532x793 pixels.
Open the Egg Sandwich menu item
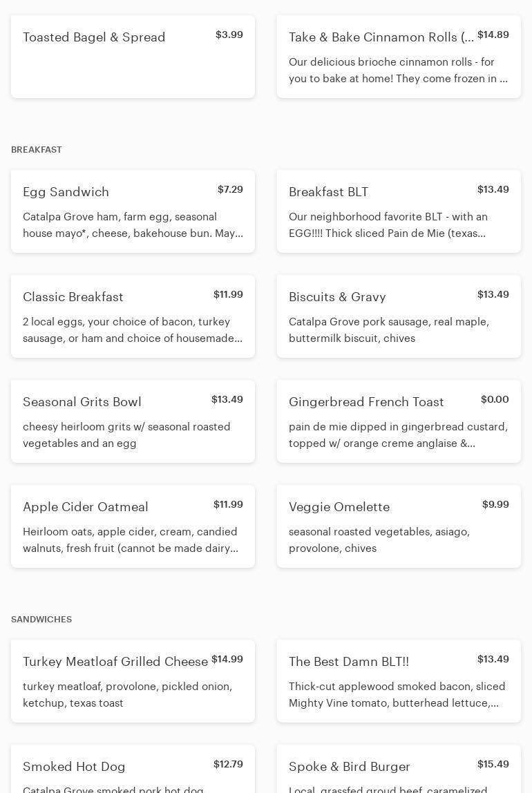point(133,211)
